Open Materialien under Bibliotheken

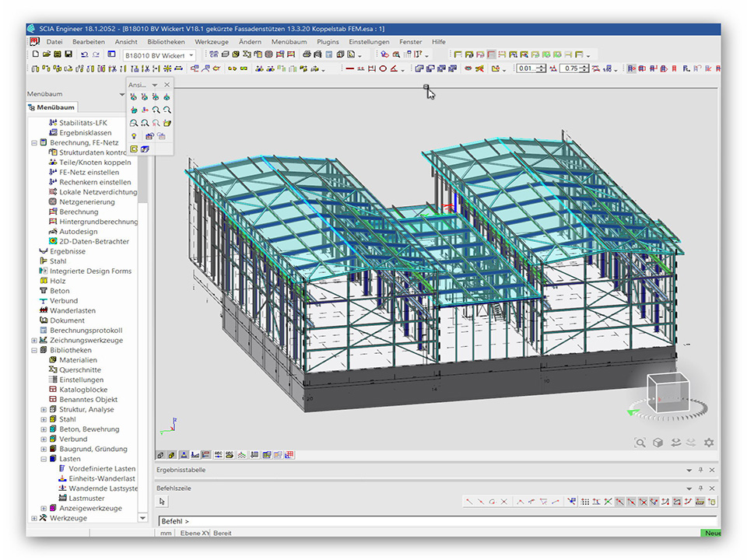[78, 360]
